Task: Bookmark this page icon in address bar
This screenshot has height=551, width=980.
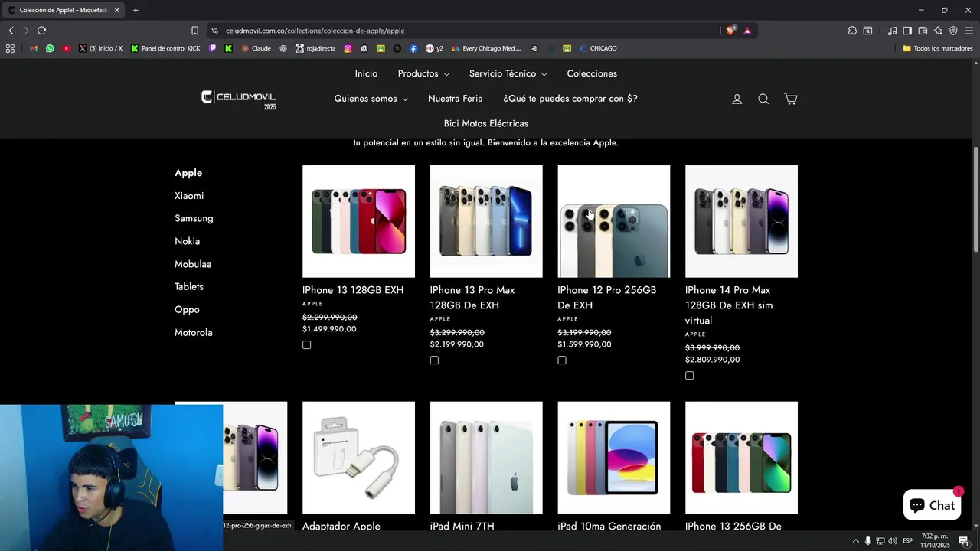Action: click(194, 31)
